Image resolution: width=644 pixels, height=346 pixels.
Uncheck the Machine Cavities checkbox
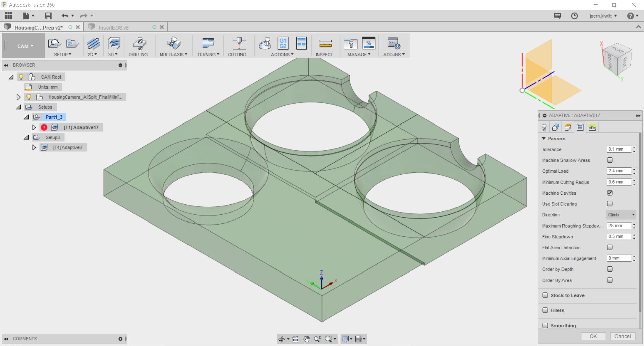pyautogui.click(x=610, y=193)
